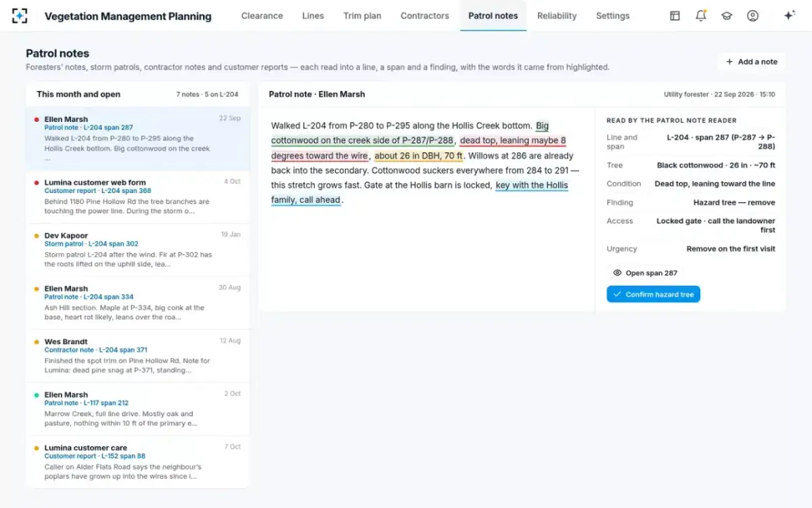This screenshot has width=812, height=508.
Task: Click the finding value "Hazard tree — remove"
Action: click(734, 203)
